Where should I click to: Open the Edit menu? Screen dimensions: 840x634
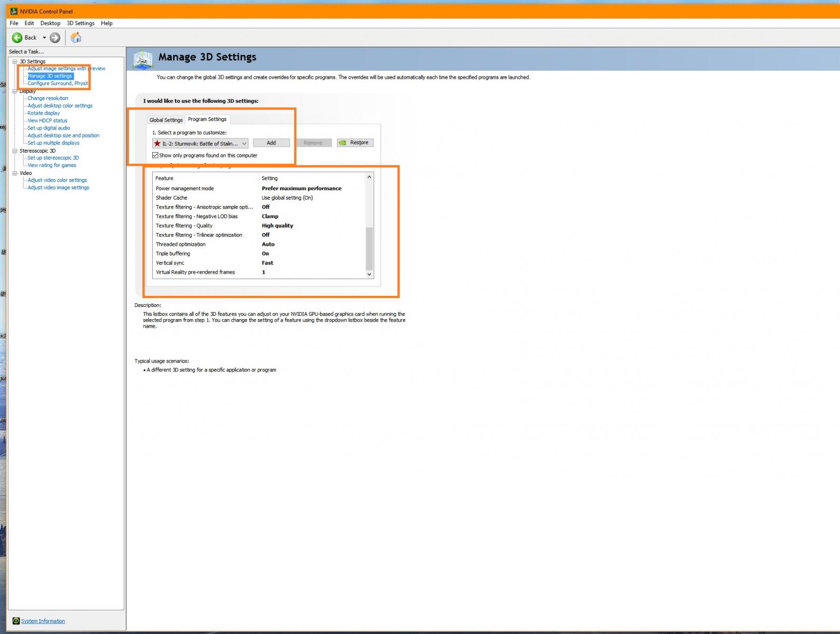click(29, 23)
